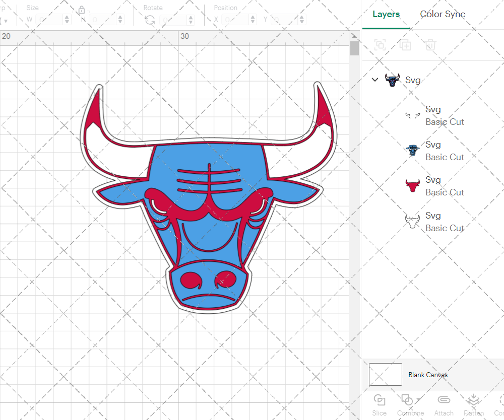Click the Position Y field
The height and width of the screenshot is (420, 504).
pyautogui.click(x=284, y=20)
